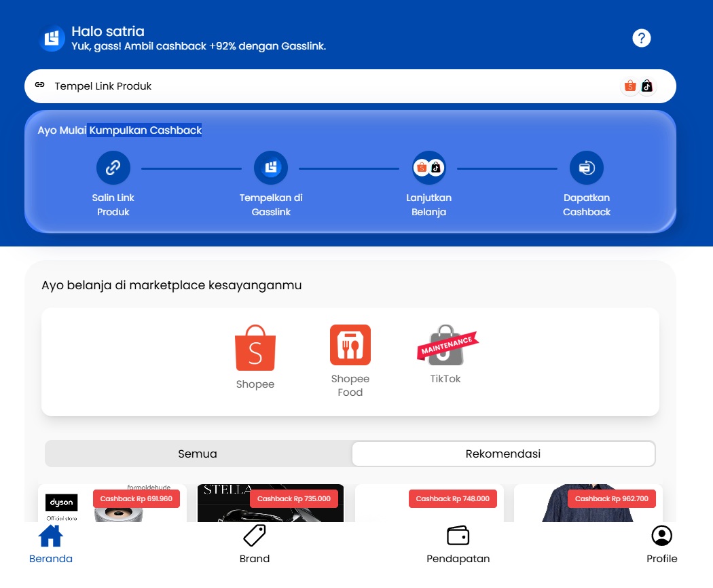Open the Brand section
This screenshot has height=588, width=713.
255,544
